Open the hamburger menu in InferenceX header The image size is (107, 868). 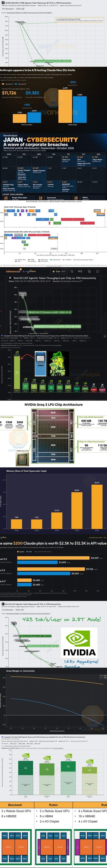pos(98,271)
